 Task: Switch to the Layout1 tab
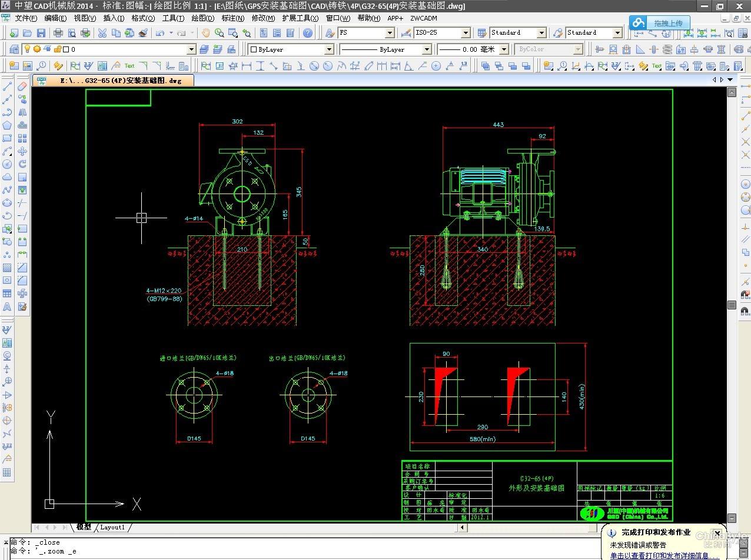click(112, 527)
